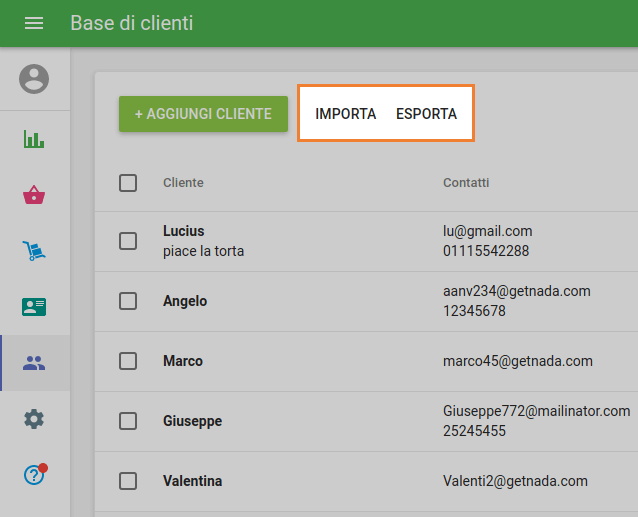Image resolution: width=638 pixels, height=517 pixels.
Task: Check the box for customer Lucius
Action: point(128,241)
